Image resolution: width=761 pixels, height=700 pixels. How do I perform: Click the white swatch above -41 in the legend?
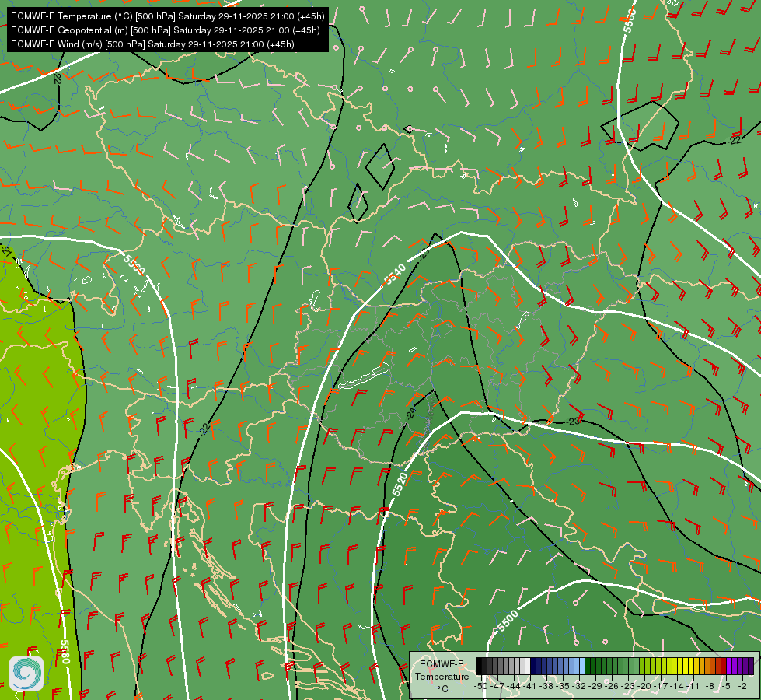pyautogui.click(x=528, y=666)
